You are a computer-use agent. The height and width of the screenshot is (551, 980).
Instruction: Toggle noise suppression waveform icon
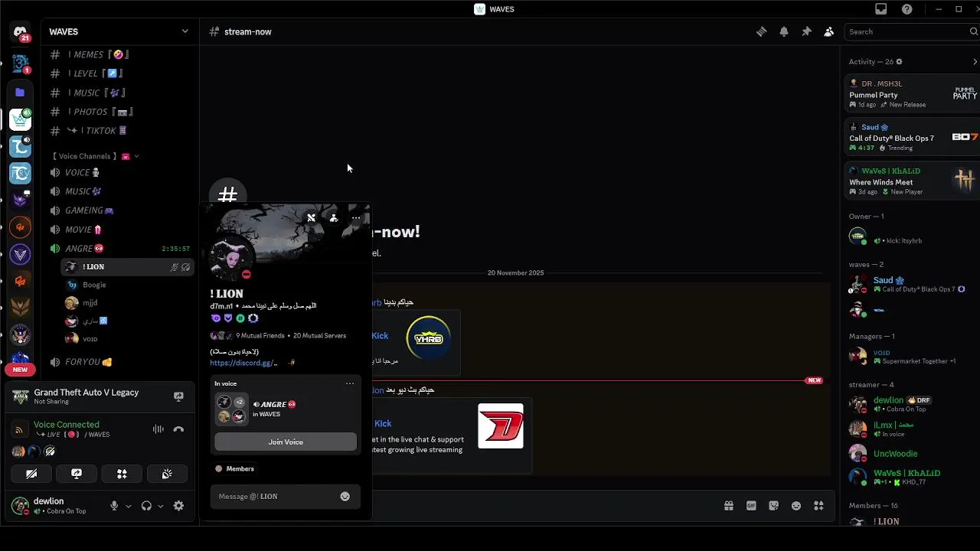[x=158, y=429]
